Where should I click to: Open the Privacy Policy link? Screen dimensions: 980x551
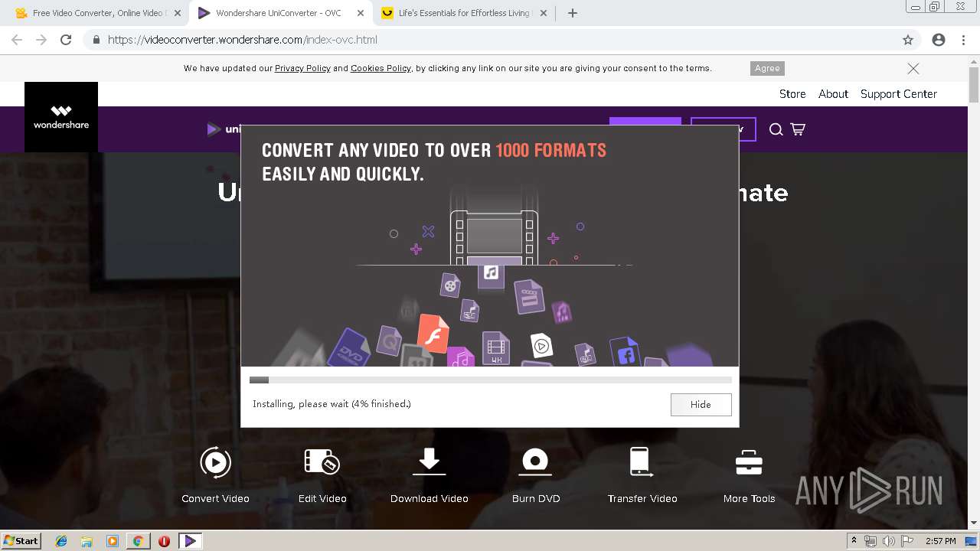[302, 68]
